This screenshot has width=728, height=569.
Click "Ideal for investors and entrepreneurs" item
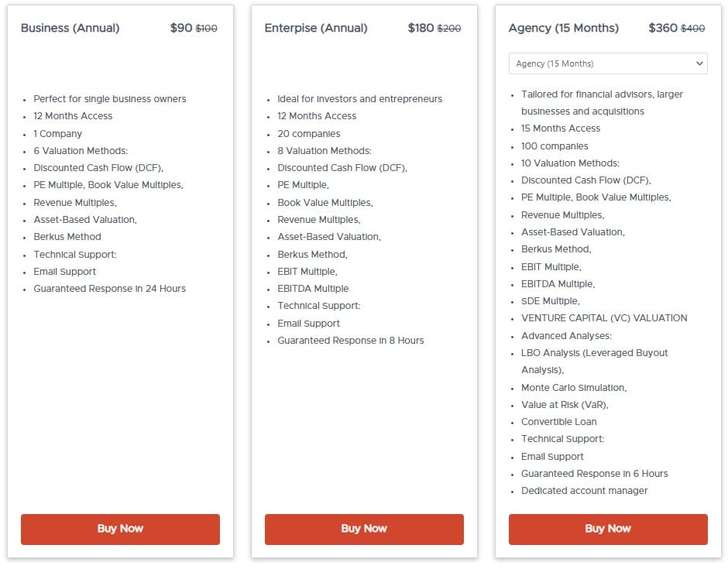click(360, 99)
